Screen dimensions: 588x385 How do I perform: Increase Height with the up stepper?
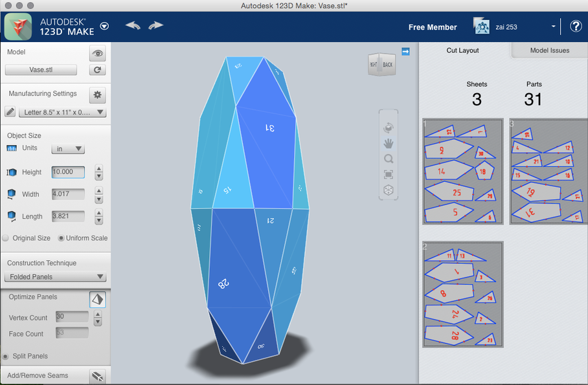pos(98,168)
